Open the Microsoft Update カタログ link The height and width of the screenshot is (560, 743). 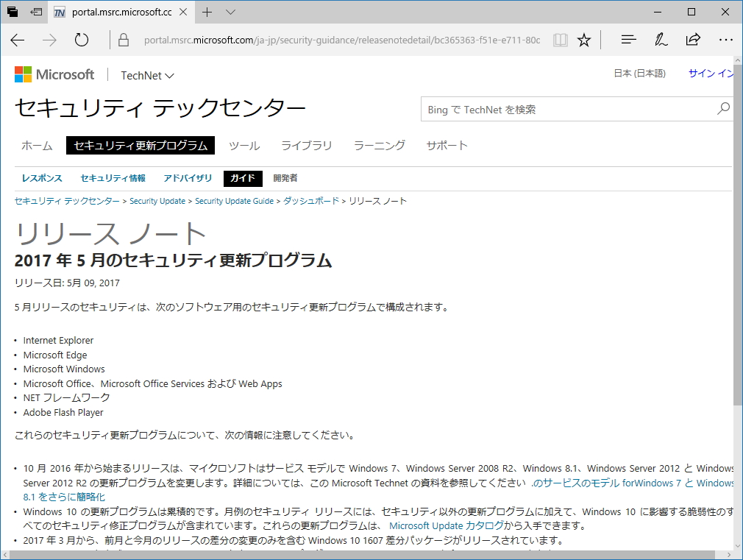(x=444, y=525)
